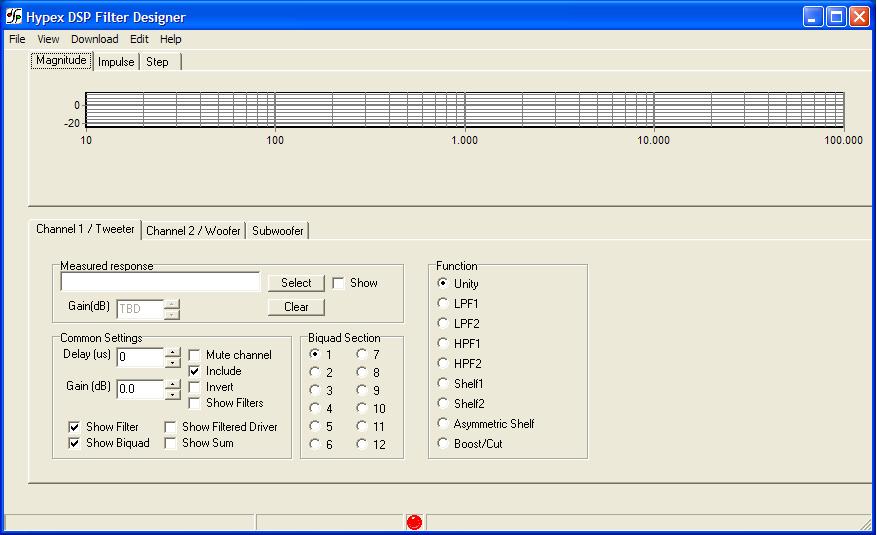Select the Subwoofer tab
Image resolution: width=877 pixels, height=535 pixels.
click(x=277, y=231)
